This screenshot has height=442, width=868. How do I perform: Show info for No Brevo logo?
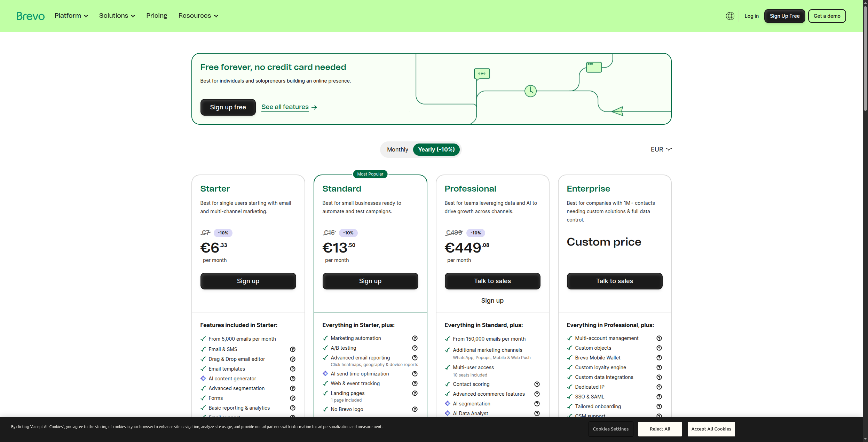click(x=415, y=409)
